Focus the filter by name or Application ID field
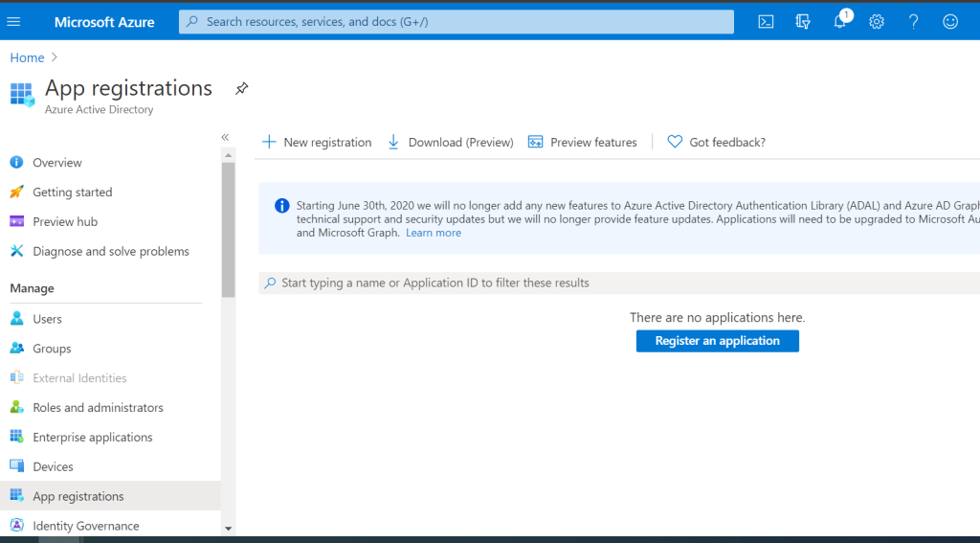This screenshot has height=543, width=980. pos(619,283)
